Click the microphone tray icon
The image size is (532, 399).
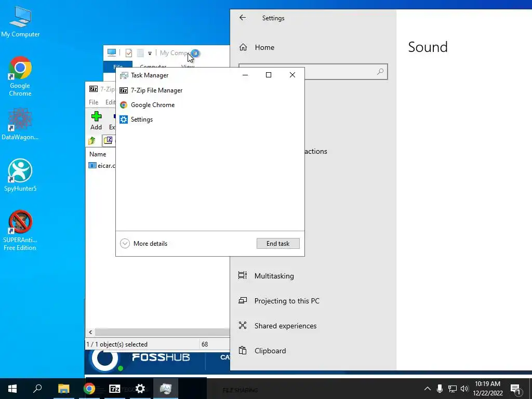pyautogui.click(x=440, y=389)
